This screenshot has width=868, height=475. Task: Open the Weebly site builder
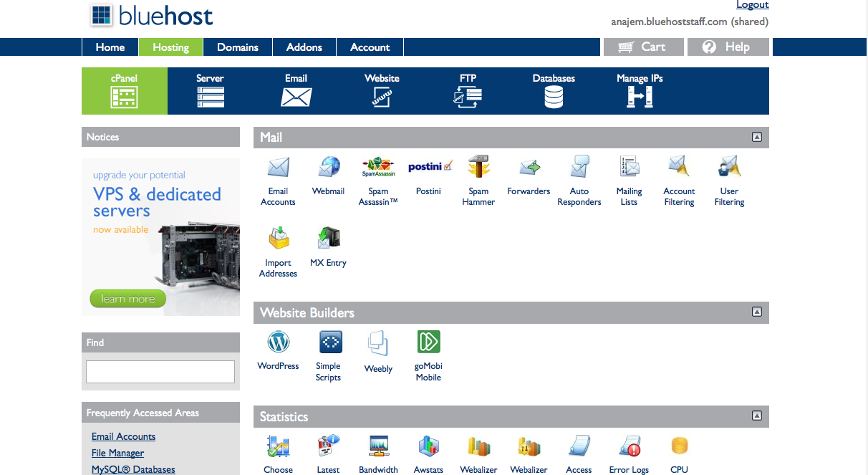(x=378, y=343)
